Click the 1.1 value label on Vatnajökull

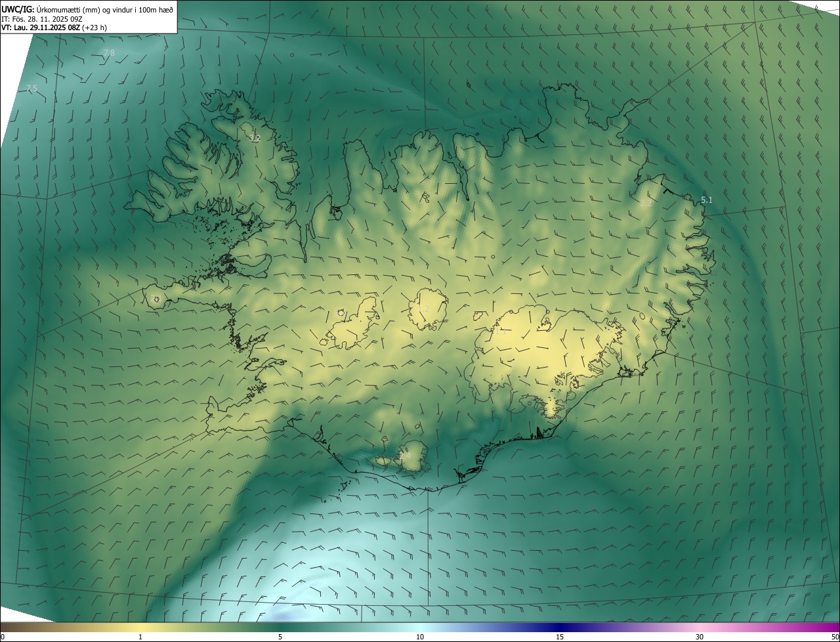coord(500,332)
